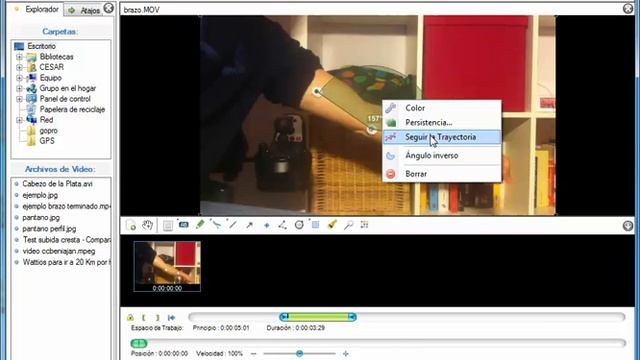Expand the Bibliotecas folder node
Image resolution: width=640 pixels, height=360 pixels.
(19, 57)
